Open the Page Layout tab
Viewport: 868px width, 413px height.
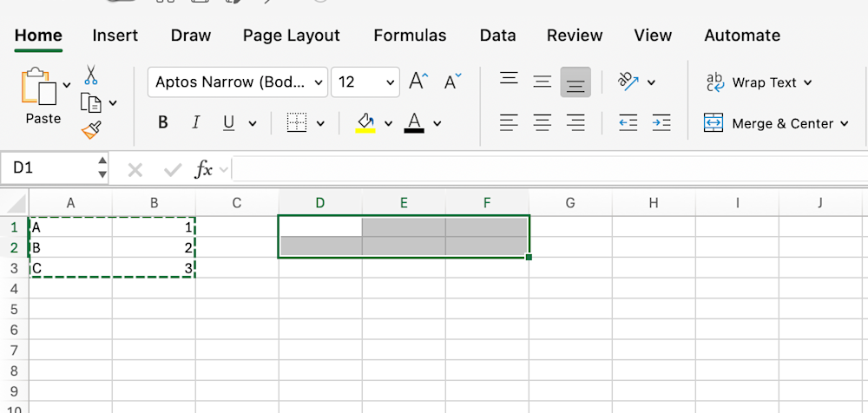pos(291,36)
